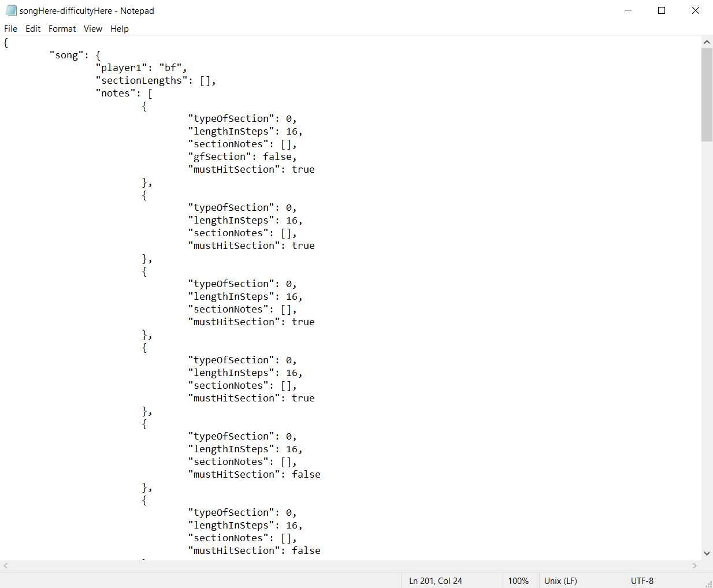Open the Help menu
The width and height of the screenshot is (713, 588).
(x=120, y=28)
